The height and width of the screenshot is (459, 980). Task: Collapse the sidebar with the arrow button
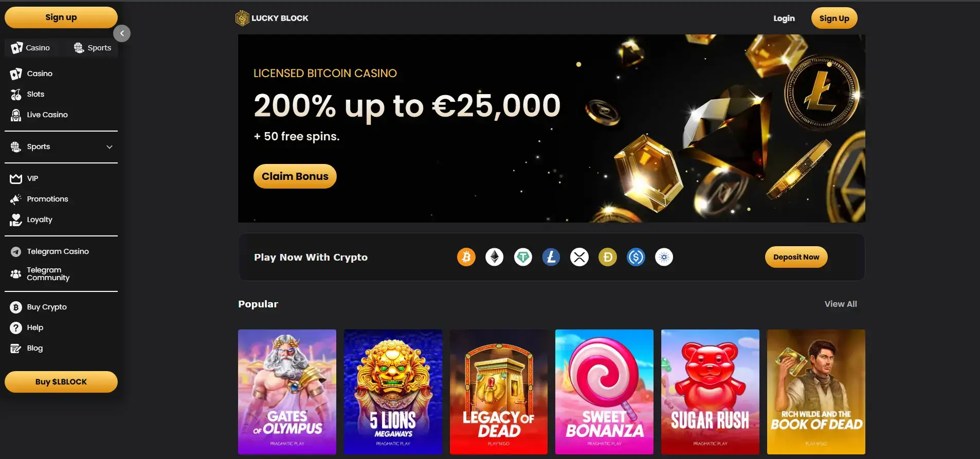click(122, 33)
